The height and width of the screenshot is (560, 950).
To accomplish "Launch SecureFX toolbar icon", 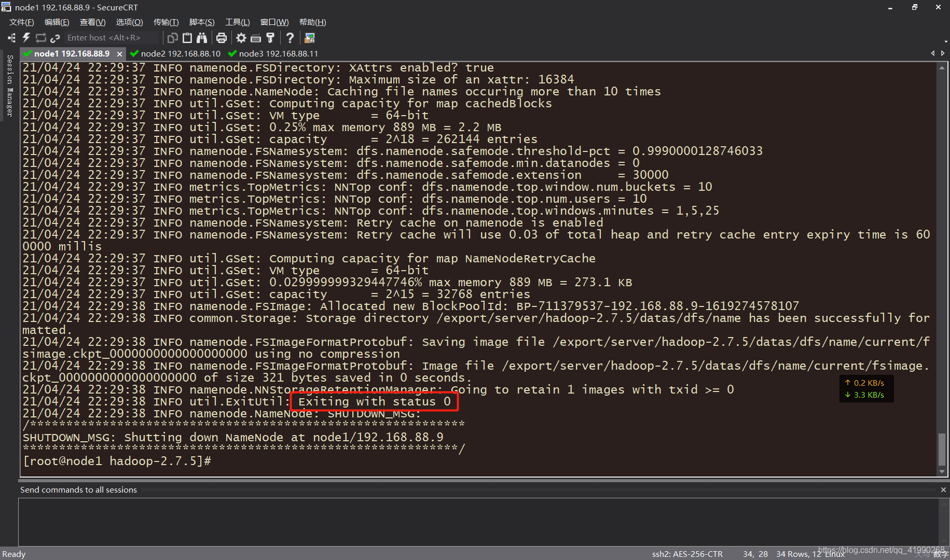I will [310, 38].
